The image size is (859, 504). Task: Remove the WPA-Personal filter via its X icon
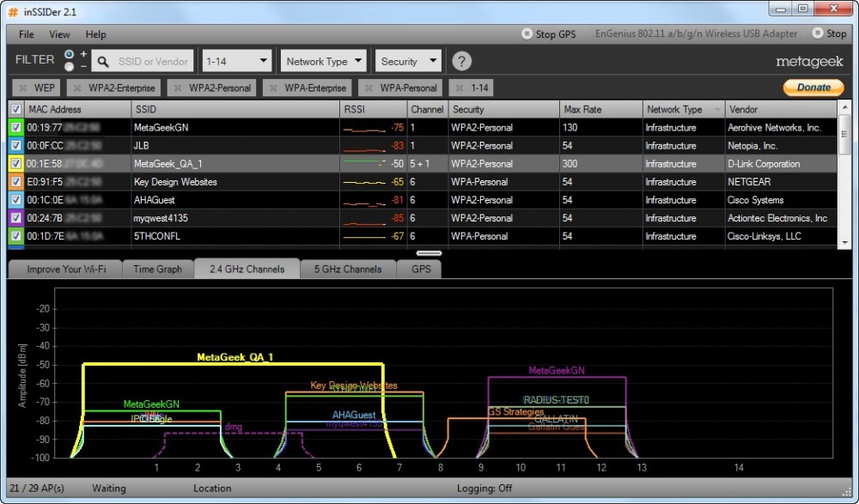pyautogui.click(x=369, y=88)
